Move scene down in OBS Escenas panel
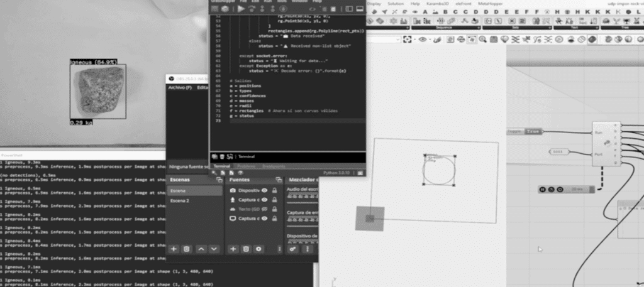This screenshot has height=287, width=644. pyautogui.click(x=214, y=249)
